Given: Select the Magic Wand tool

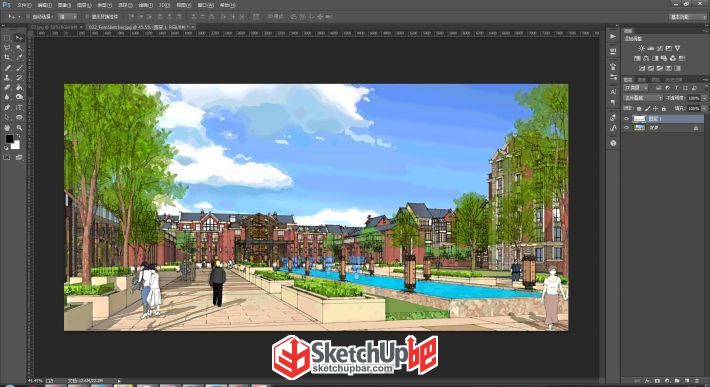Looking at the screenshot, I should point(19,48).
